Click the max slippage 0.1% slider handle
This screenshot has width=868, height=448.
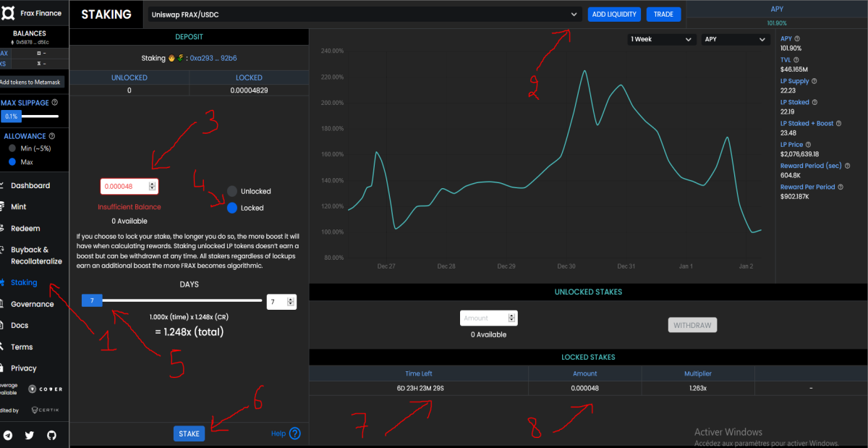(11, 116)
